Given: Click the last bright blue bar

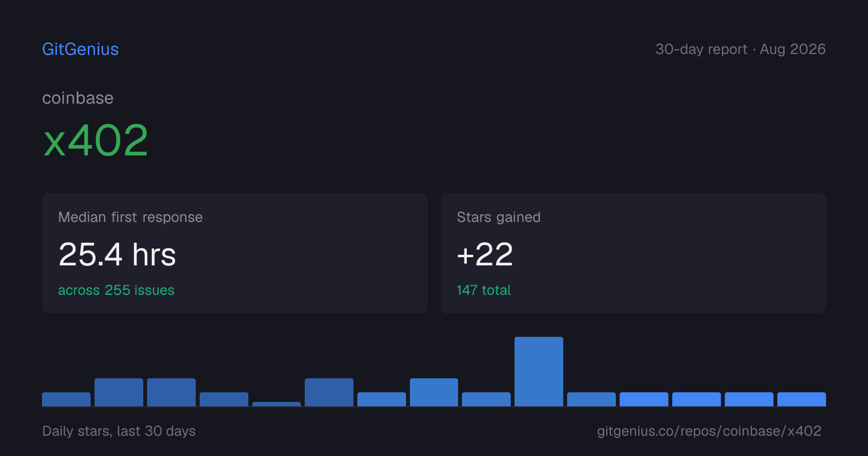Looking at the screenshot, I should pyautogui.click(x=801, y=399).
